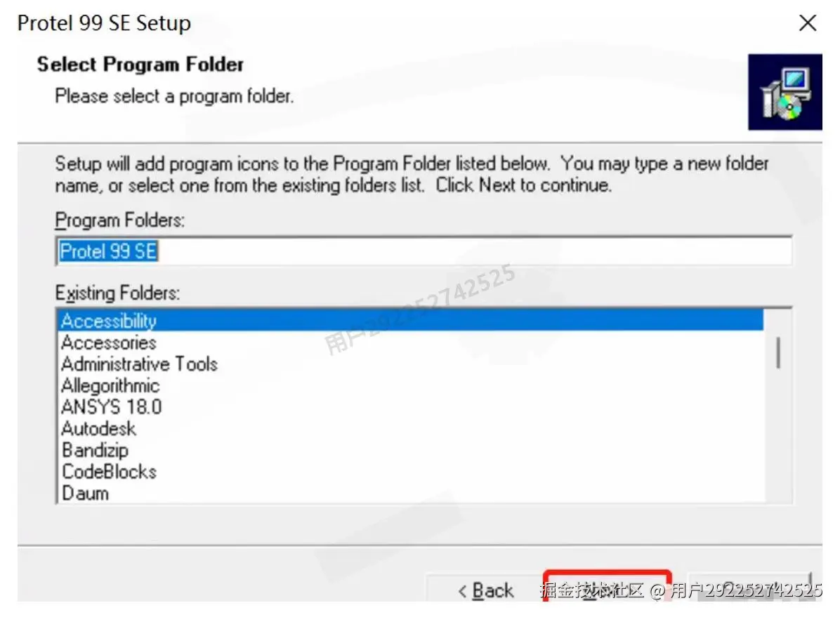Click the Protel 99 SE Setup title text
This screenshot has width=840, height=617.
click(x=104, y=23)
